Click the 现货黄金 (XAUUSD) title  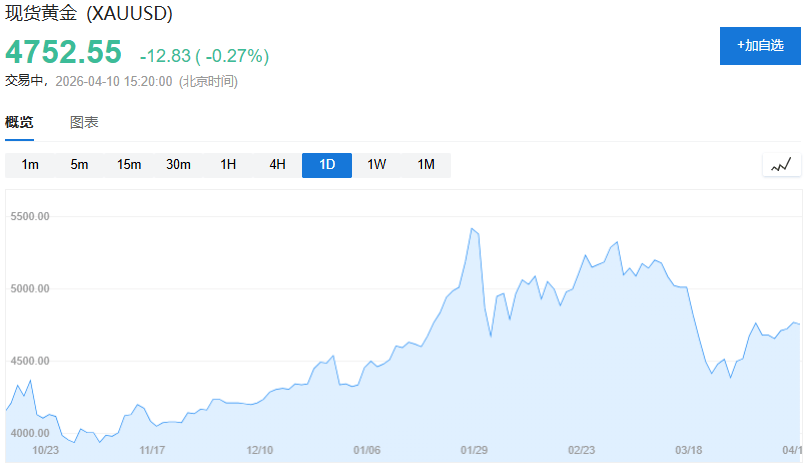[x=89, y=14]
